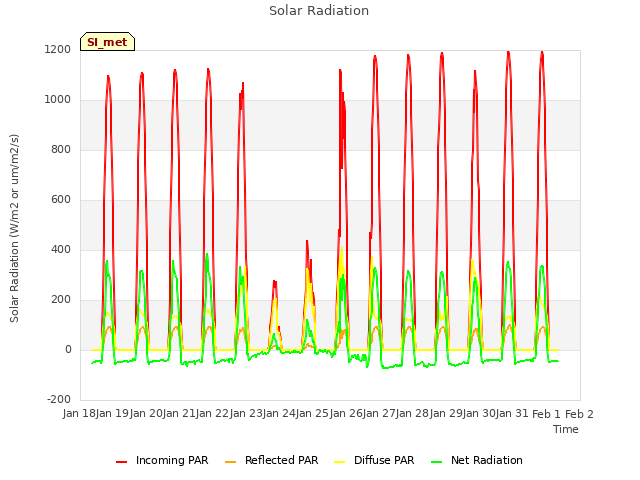The height and width of the screenshot is (480, 640).
Task: Click the 800 y-axis tick label
Action: point(61,149)
